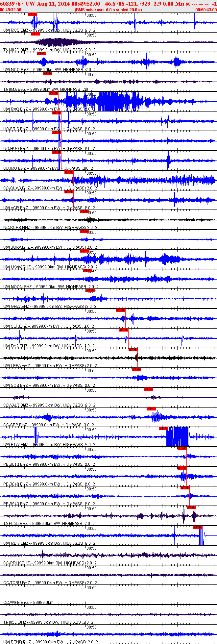The width and height of the screenshot is (217, 644).
Task: Click the red pick marker on SLF trace
Action: coord(121,310)
